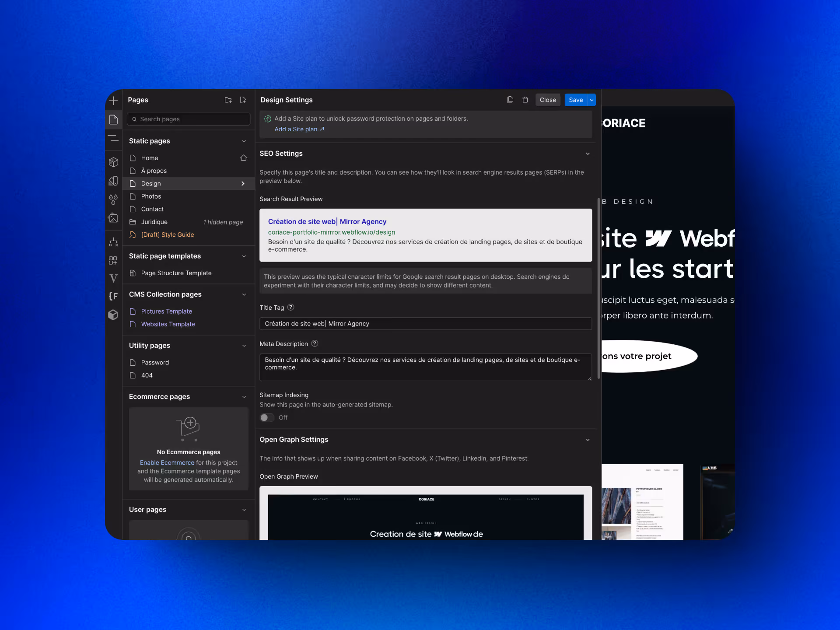Open the Navigator panel icon
The width and height of the screenshot is (840, 630).
[x=113, y=138]
